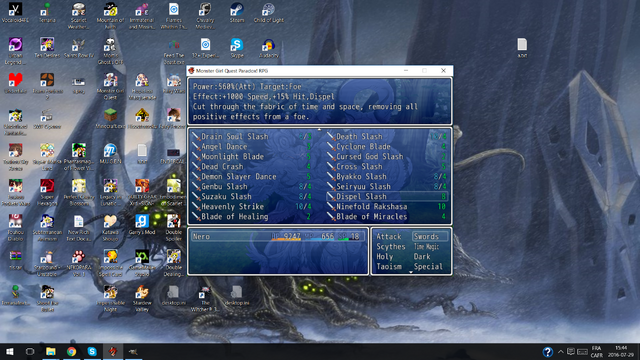640x360 pixels.
Task: Open the Scythes skill category
Action: (391, 247)
